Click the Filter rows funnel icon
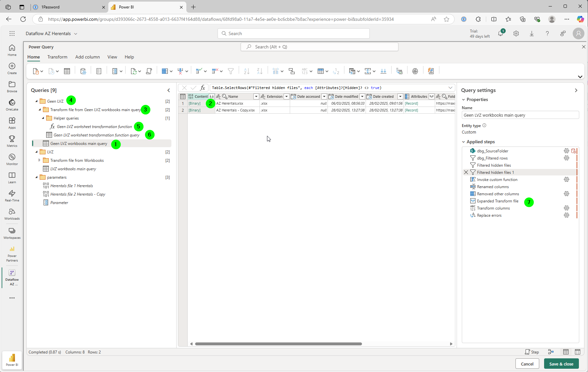The width and height of the screenshot is (588, 372). coord(231,71)
